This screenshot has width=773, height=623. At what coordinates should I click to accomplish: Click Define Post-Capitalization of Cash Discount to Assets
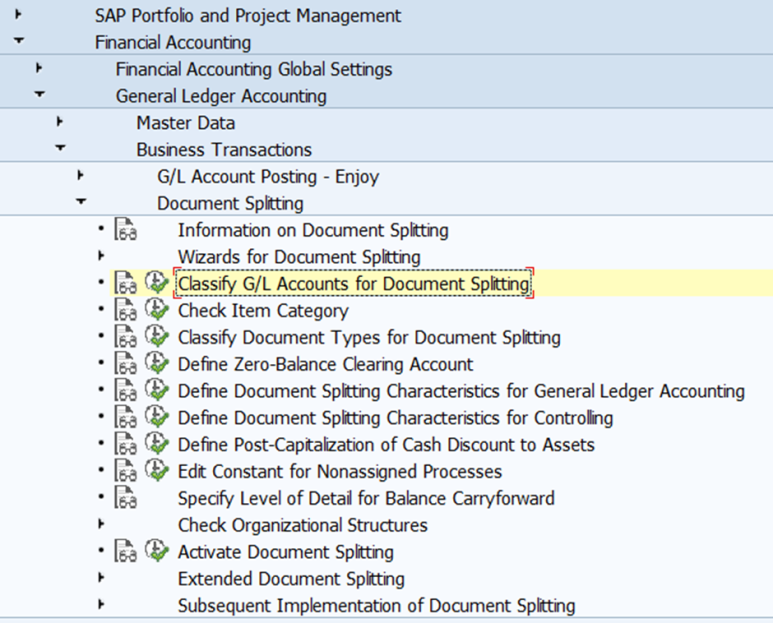386,445
